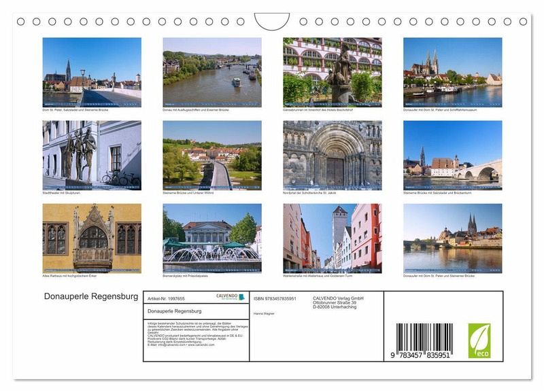This screenshot has height=392, width=544.
Task: Click barcode number '9 783457 835951'
Action: point(420,355)
